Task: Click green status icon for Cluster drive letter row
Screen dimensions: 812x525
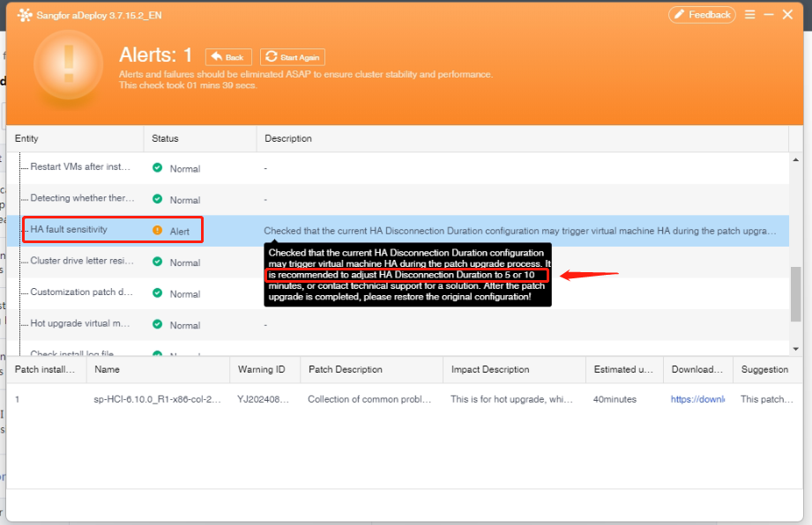Action: [158, 262]
